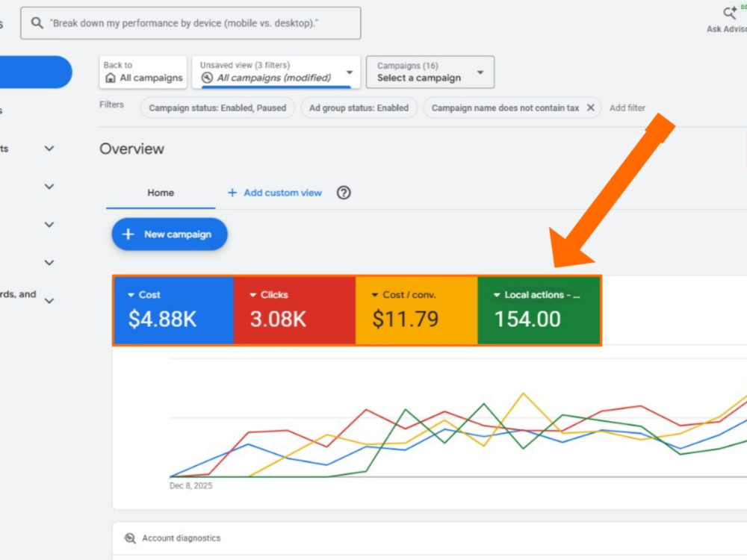This screenshot has width=747, height=560.
Task: Click the New campaign button
Action: (170, 234)
